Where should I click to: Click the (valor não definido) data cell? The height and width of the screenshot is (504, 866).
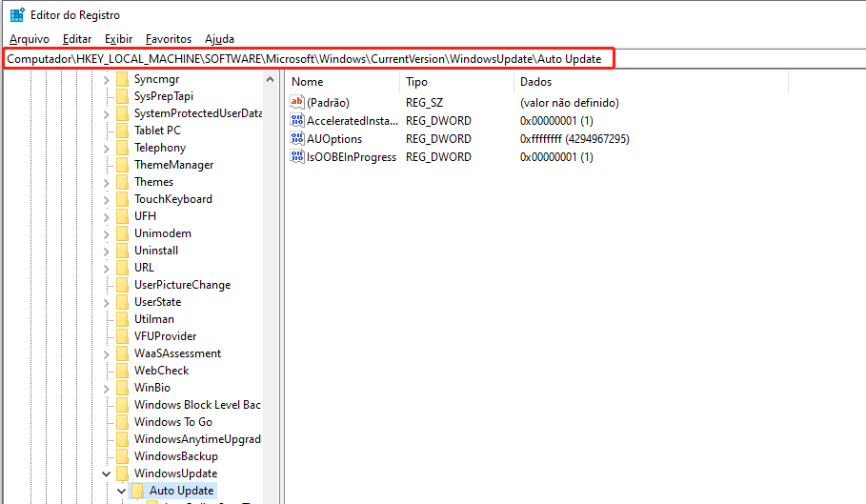tap(570, 103)
